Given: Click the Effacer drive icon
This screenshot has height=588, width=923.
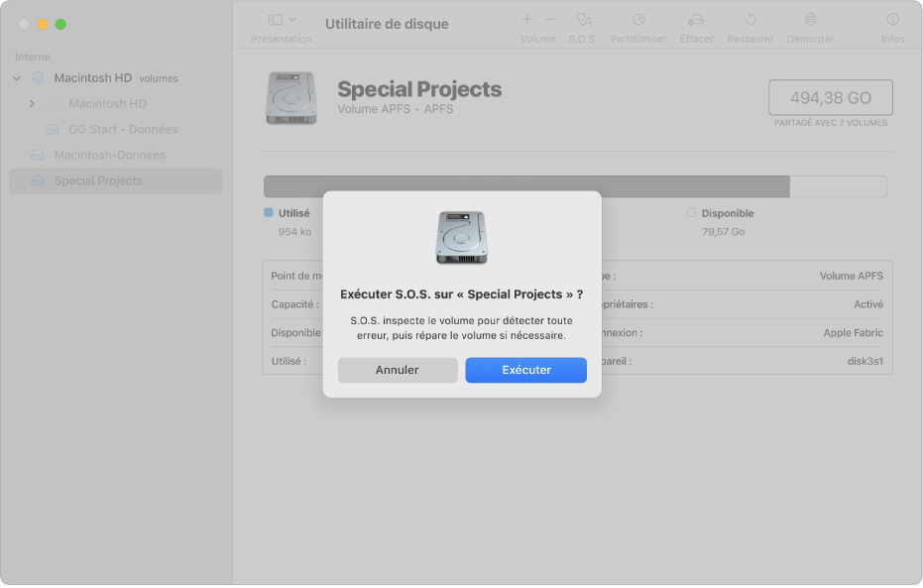Looking at the screenshot, I should (696, 20).
